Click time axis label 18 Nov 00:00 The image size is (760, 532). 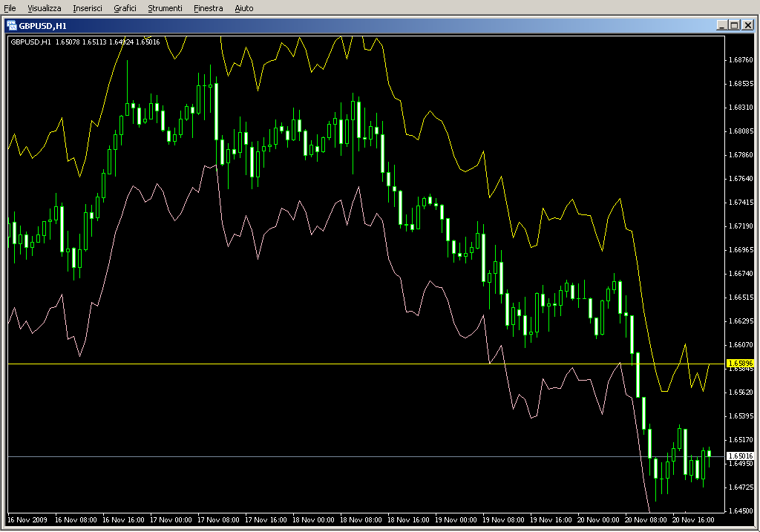tap(313, 520)
